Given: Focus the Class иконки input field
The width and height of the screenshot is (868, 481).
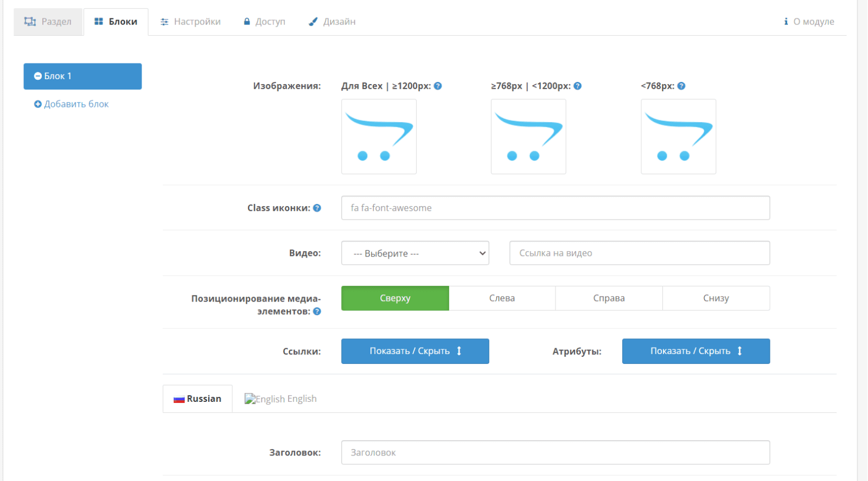Looking at the screenshot, I should 556,208.
